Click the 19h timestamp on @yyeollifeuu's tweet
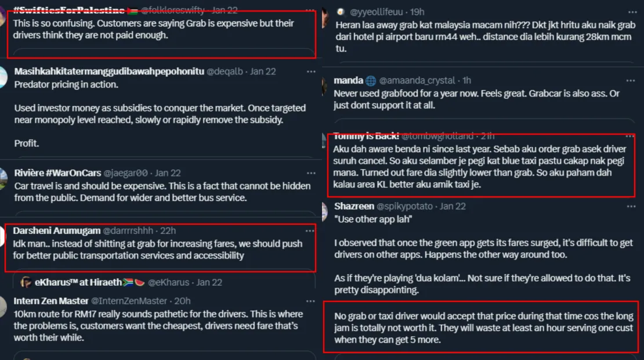Image resolution: width=644 pixels, height=360 pixels. [417, 12]
